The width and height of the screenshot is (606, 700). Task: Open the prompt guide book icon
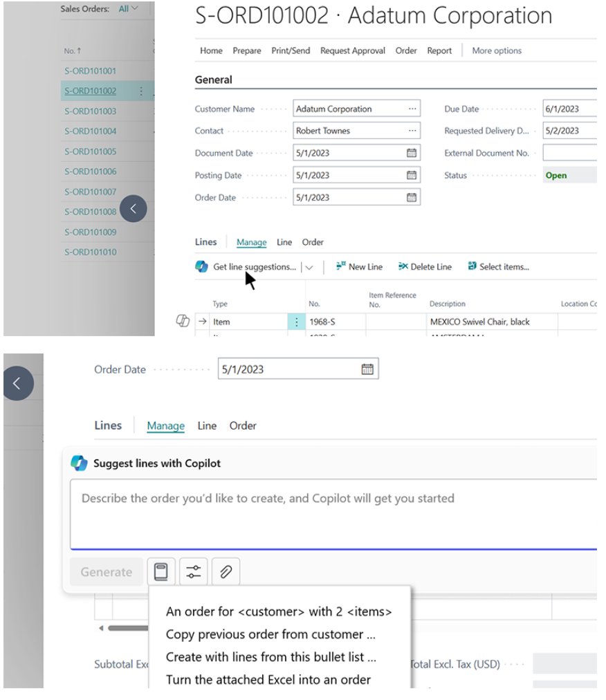click(161, 571)
